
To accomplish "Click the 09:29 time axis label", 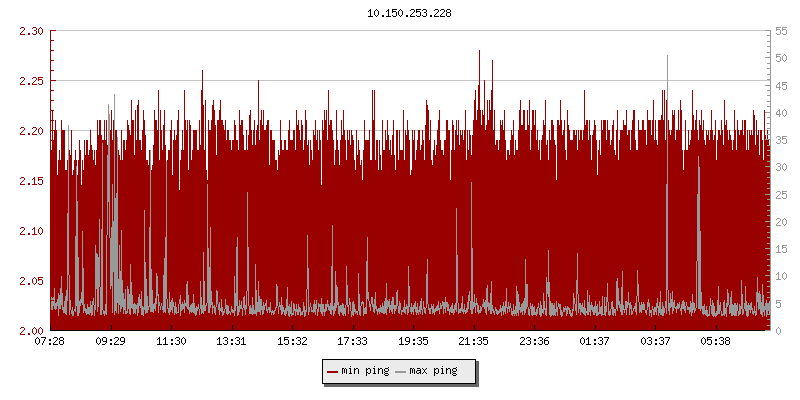I will point(110,342).
